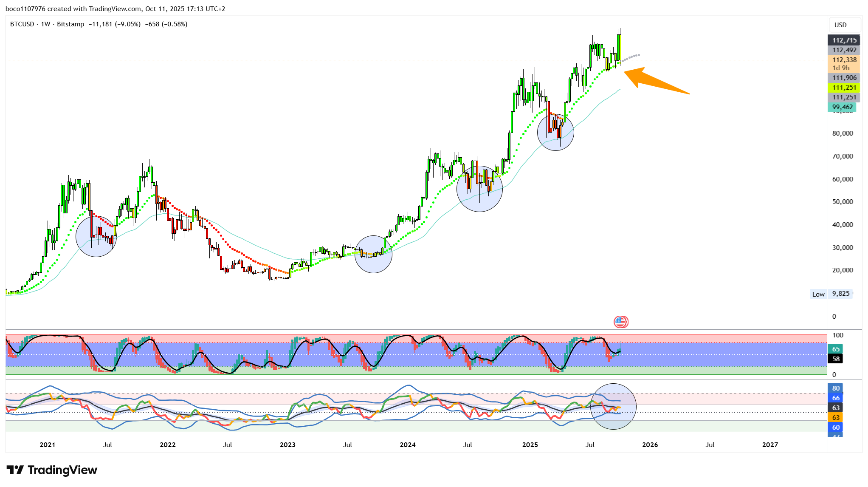Click the 2023 label on the time axis
Viewport: 868px width, 487px height.
click(287, 445)
